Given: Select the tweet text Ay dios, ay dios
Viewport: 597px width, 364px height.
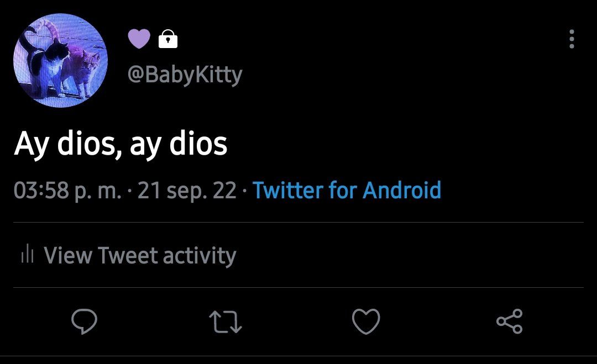Looking at the screenshot, I should (121, 144).
